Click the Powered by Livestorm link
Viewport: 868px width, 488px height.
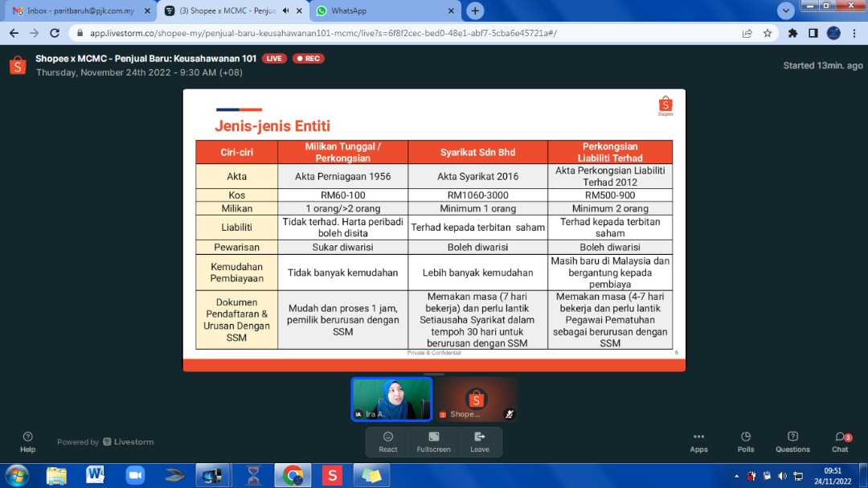pos(105,442)
